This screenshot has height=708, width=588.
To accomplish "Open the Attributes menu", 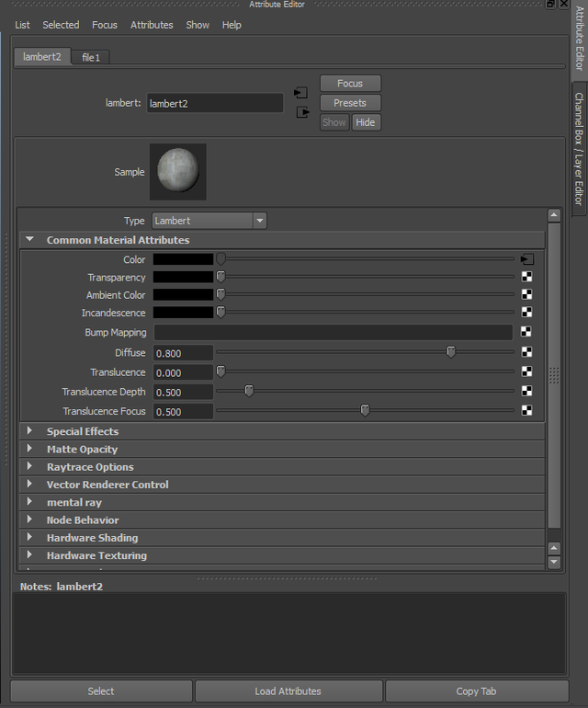I will tap(152, 25).
